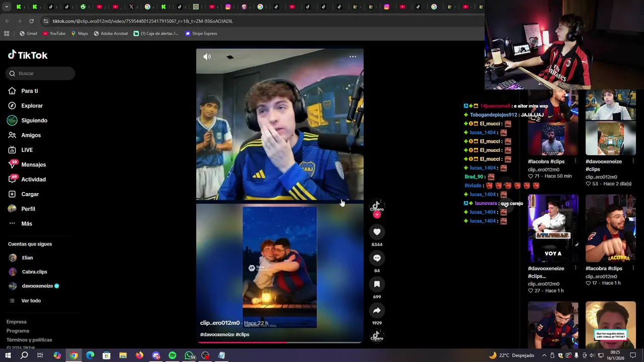The width and height of the screenshot is (644, 362).
Task: Click the Buscar search field
Action: (41, 73)
